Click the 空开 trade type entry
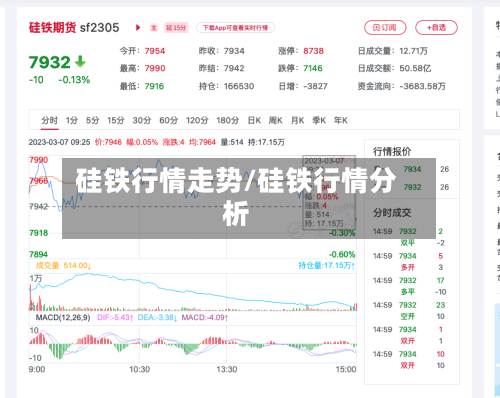 click(x=408, y=316)
